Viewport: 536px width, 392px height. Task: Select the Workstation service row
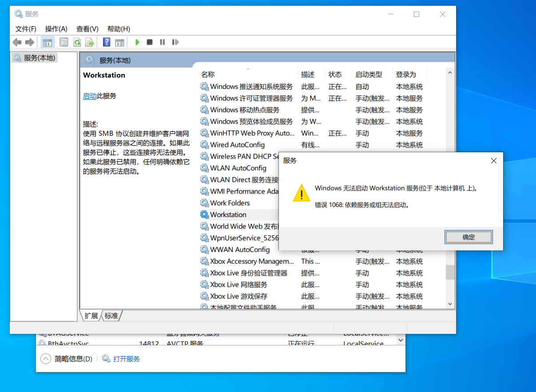click(x=239, y=214)
